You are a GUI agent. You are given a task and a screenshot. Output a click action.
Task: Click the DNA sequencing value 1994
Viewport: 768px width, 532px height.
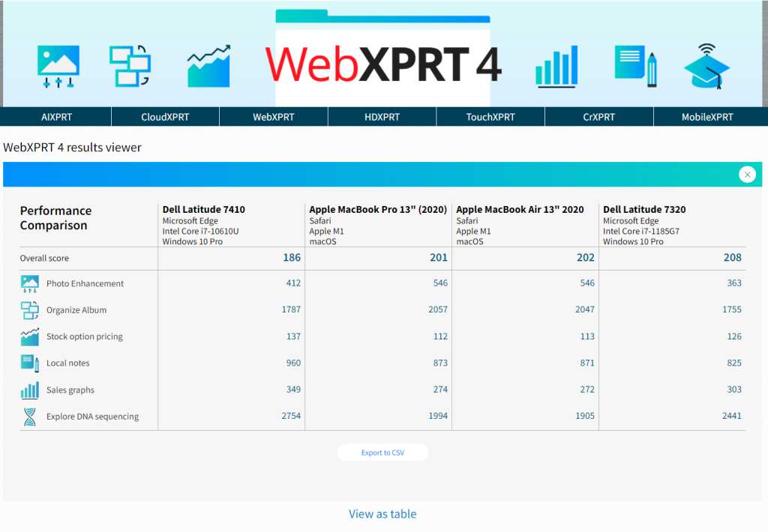click(x=438, y=416)
